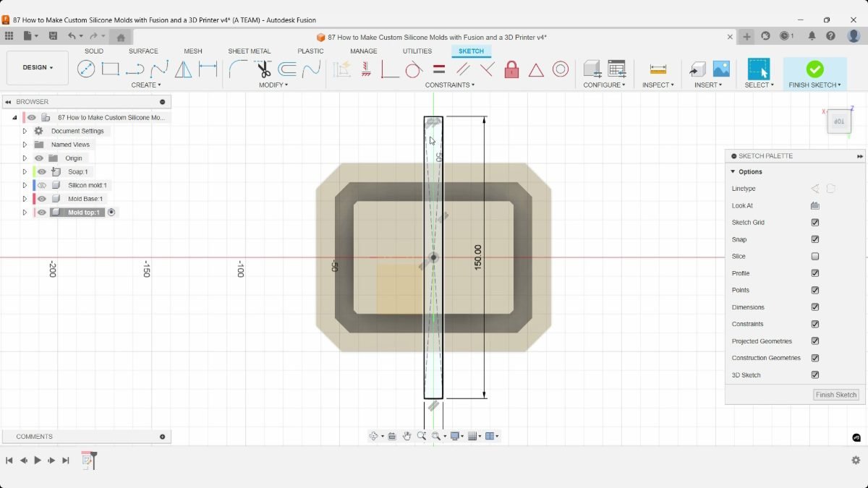Toggle the Constraints checkbox
The width and height of the screenshot is (868, 488).
coord(815,324)
